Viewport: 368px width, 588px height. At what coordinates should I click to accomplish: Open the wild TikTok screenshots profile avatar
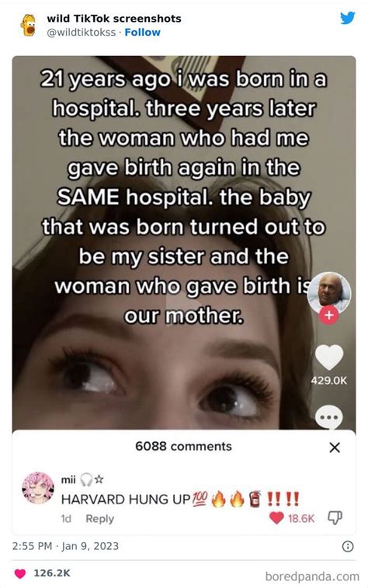(29, 25)
